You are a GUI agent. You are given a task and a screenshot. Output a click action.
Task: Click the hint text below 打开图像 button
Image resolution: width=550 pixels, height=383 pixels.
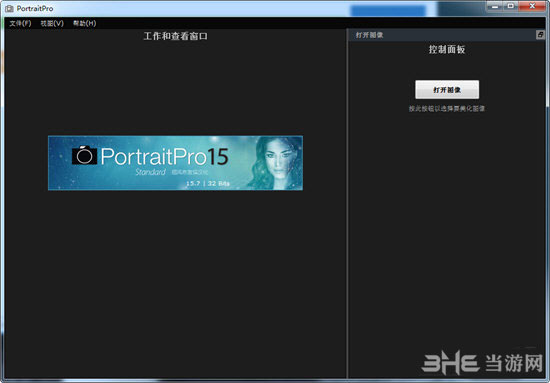447,109
